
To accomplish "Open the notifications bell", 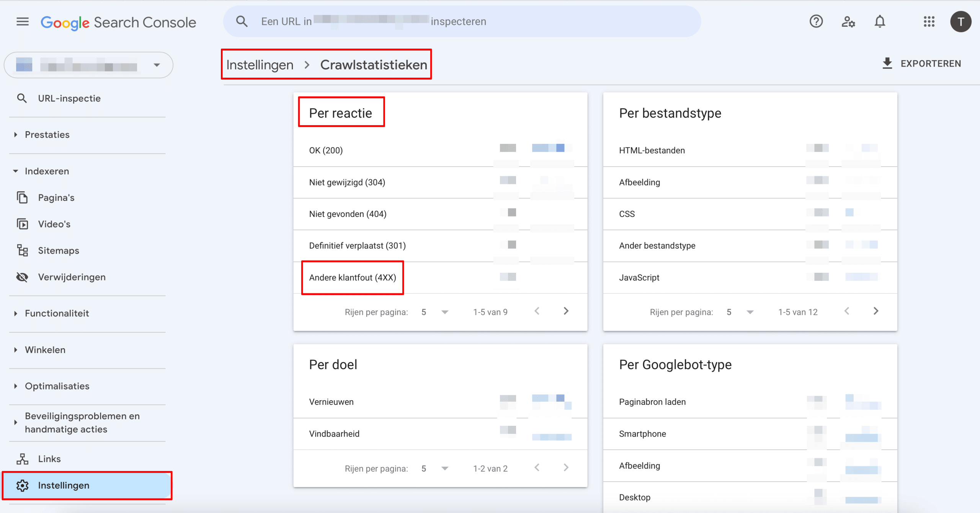I will click(x=880, y=21).
